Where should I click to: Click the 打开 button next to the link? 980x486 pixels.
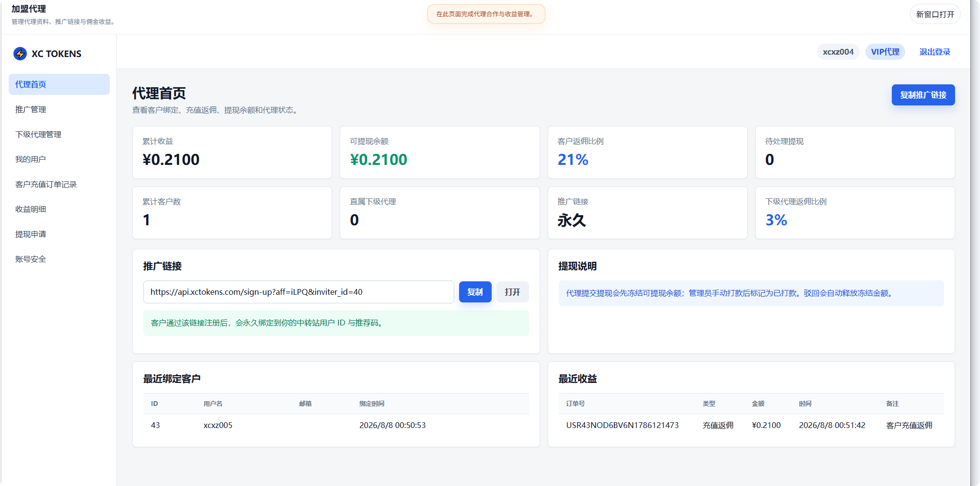[x=512, y=292]
